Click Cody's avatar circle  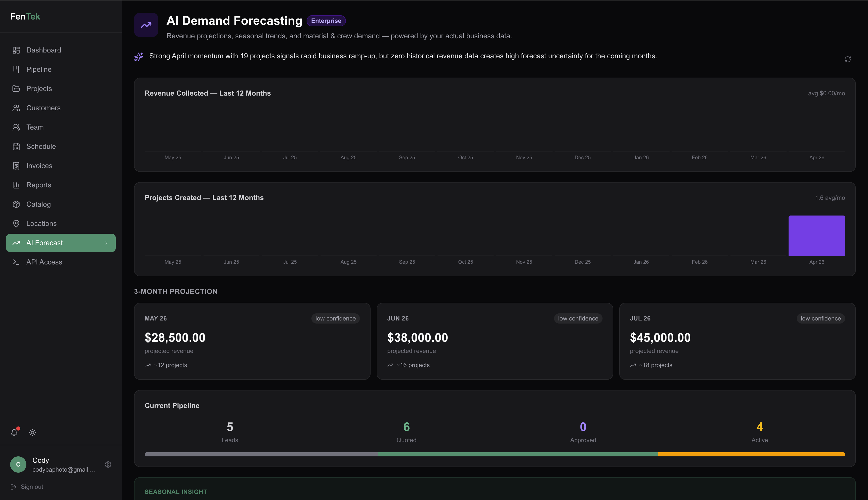pyautogui.click(x=18, y=464)
